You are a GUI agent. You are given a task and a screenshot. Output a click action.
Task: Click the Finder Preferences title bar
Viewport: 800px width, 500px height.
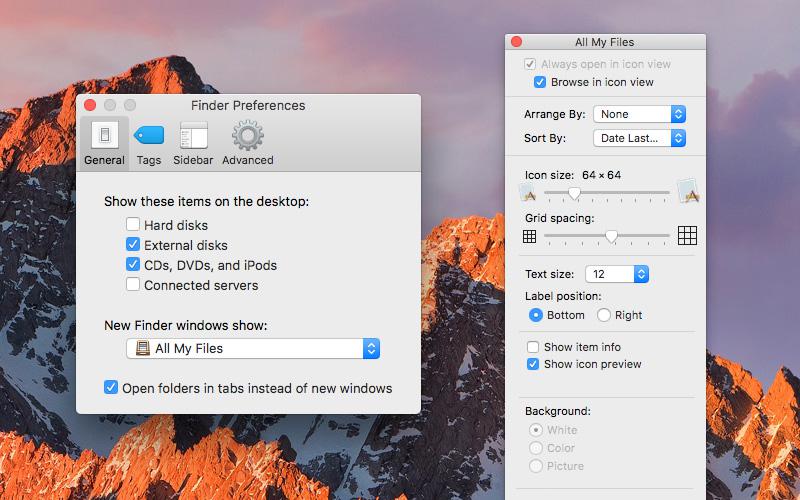pyautogui.click(x=248, y=106)
